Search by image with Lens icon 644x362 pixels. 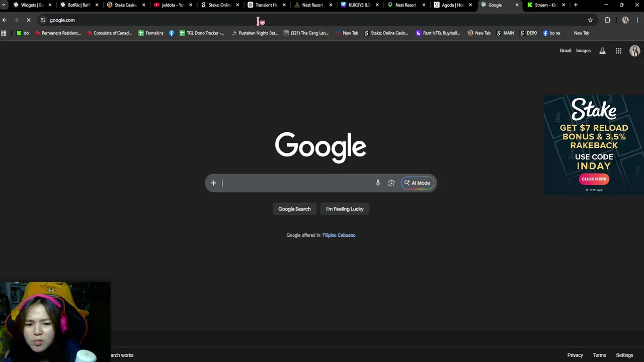tap(391, 183)
